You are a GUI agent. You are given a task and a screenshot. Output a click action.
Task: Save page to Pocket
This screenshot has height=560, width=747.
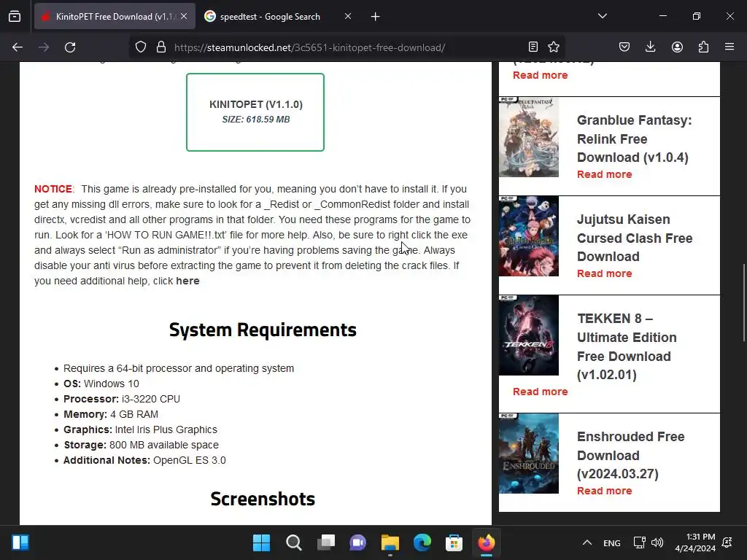pos(624,47)
